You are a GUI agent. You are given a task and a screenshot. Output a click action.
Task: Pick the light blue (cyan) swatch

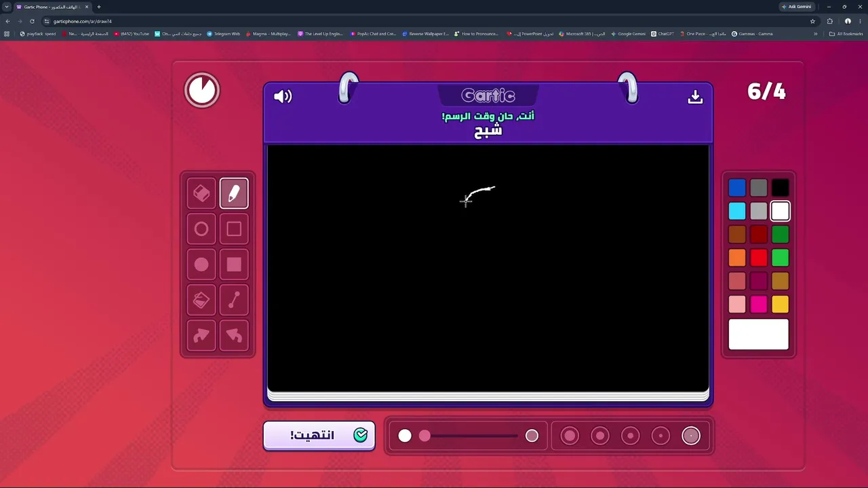737,211
